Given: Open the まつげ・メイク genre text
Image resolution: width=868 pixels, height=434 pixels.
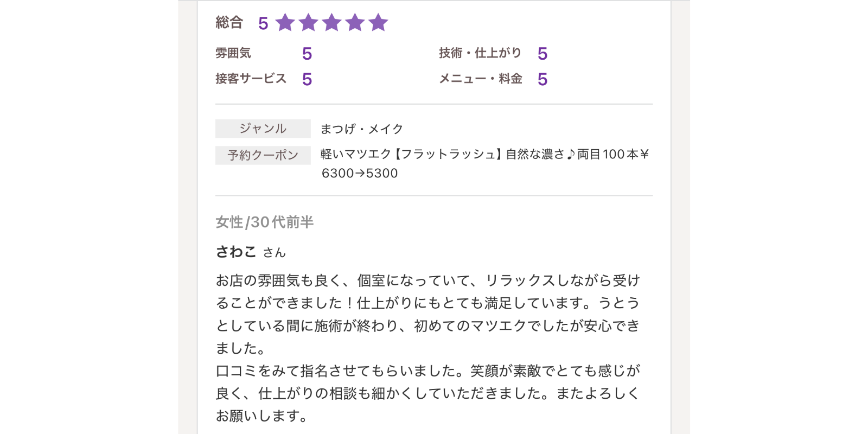Looking at the screenshot, I should pos(362,129).
